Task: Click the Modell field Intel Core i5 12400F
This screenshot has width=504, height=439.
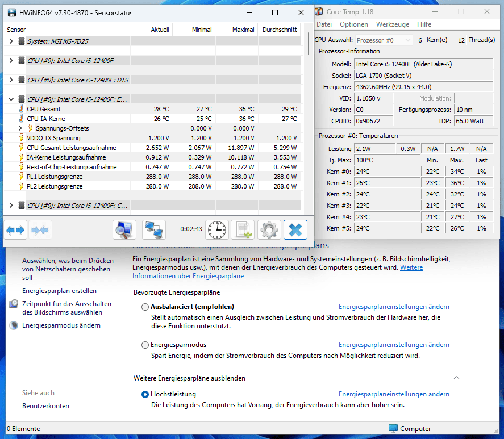Action: coord(424,64)
